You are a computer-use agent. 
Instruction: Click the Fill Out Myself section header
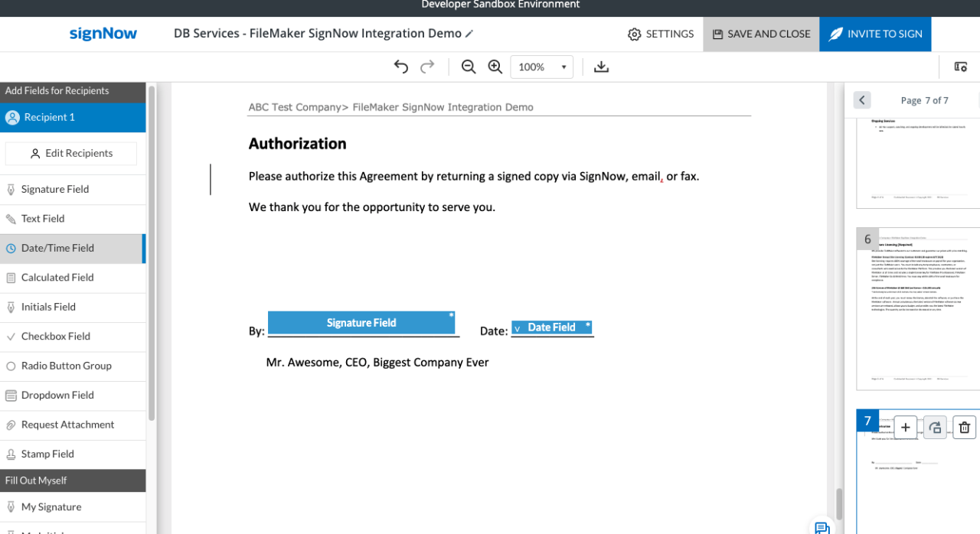pyautogui.click(x=73, y=480)
